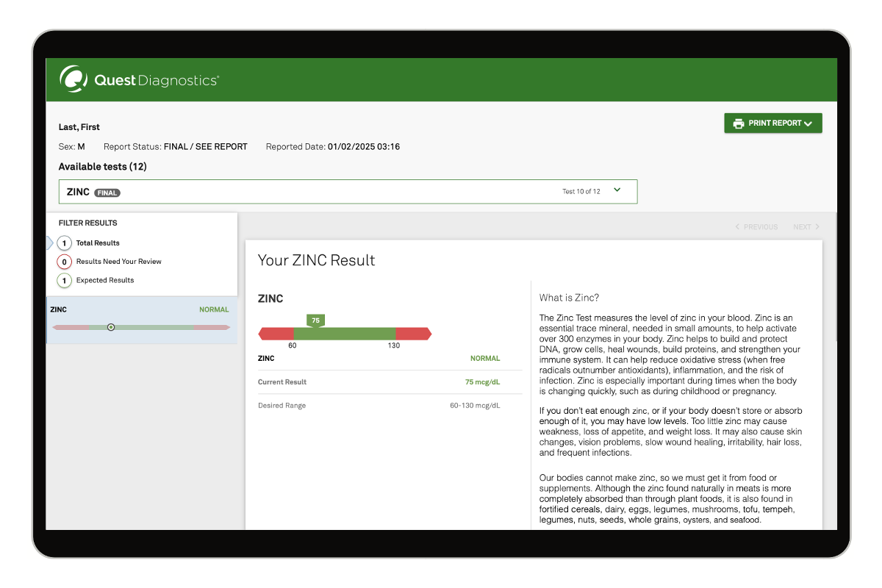Click the Report Status FINAL / SEE REPORT text

(206, 147)
